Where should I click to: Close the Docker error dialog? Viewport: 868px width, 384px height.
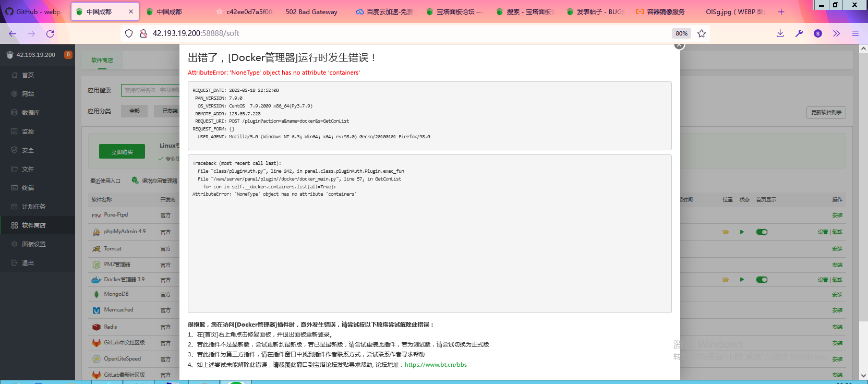tap(679, 45)
